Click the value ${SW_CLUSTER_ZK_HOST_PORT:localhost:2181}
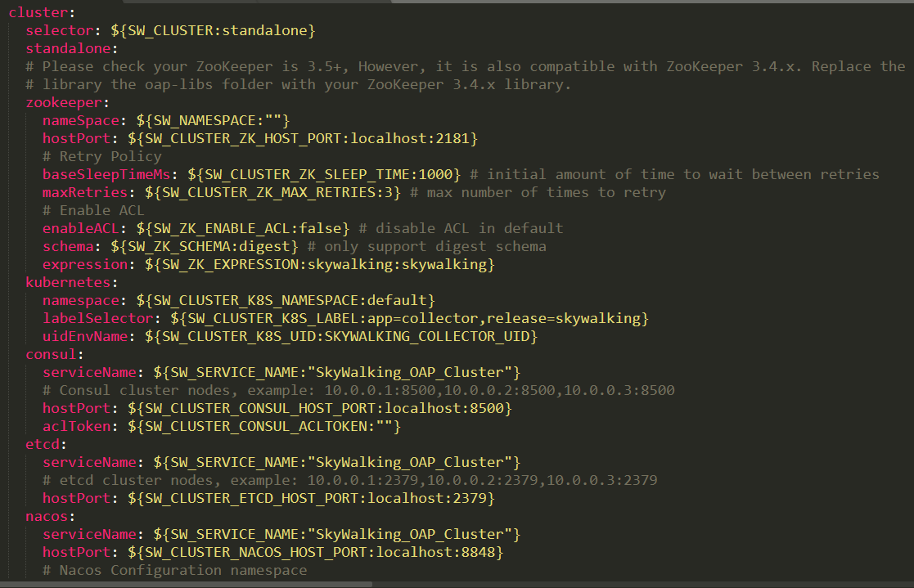 tap(303, 139)
